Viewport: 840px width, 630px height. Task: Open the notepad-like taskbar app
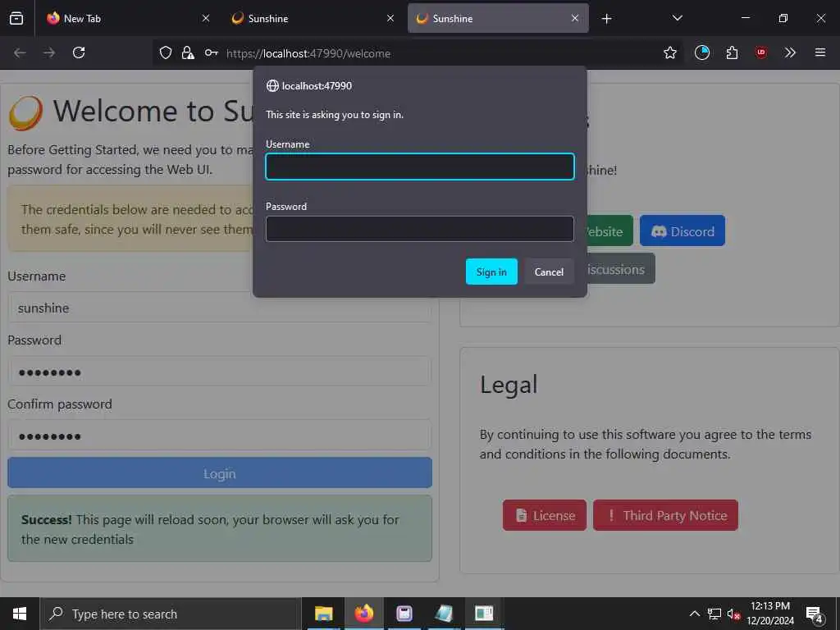[444, 614]
